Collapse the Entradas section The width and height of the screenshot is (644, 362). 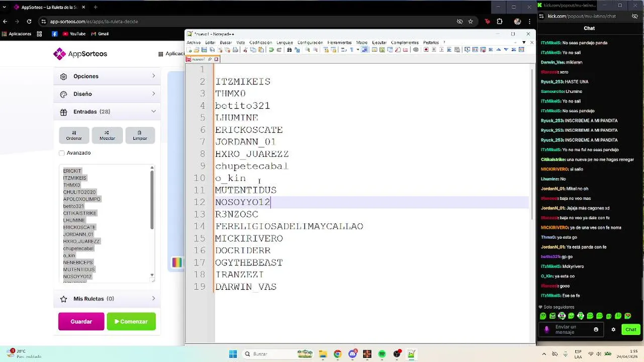coord(107,112)
